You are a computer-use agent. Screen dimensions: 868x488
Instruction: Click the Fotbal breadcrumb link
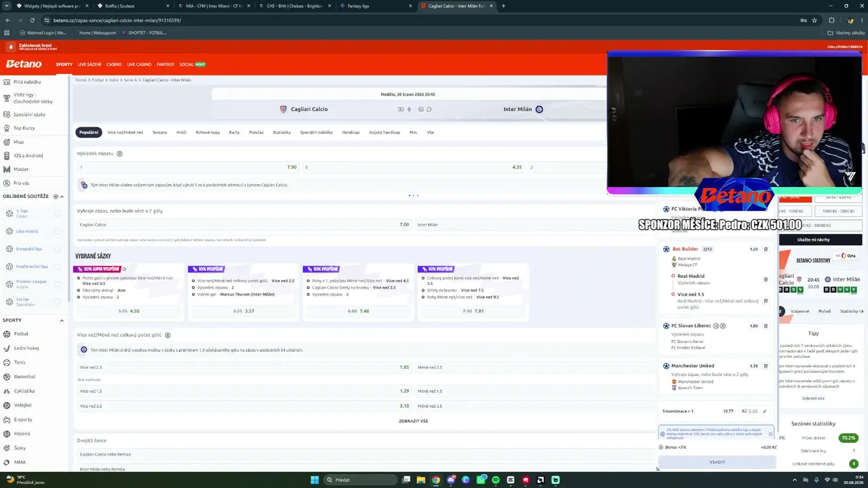click(98, 80)
